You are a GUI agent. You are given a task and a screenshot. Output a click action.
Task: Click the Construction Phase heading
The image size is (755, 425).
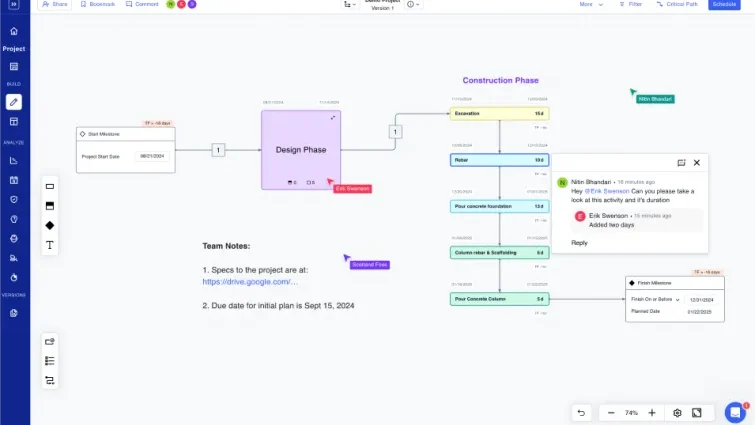[500, 80]
